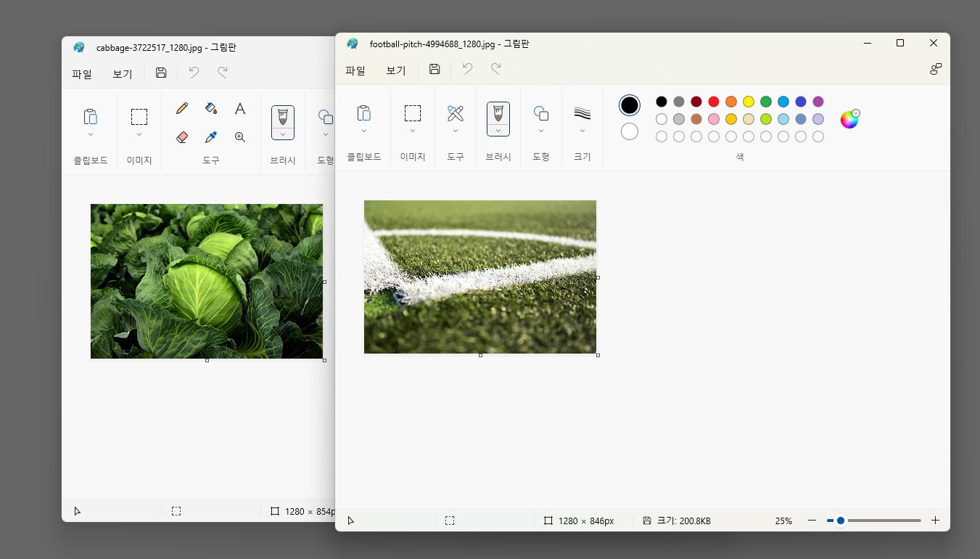Screen dimensions: 980x559
Task: Expand 도구 chevron in football-pitch window
Action: pyautogui.click(x=456, y=131)
